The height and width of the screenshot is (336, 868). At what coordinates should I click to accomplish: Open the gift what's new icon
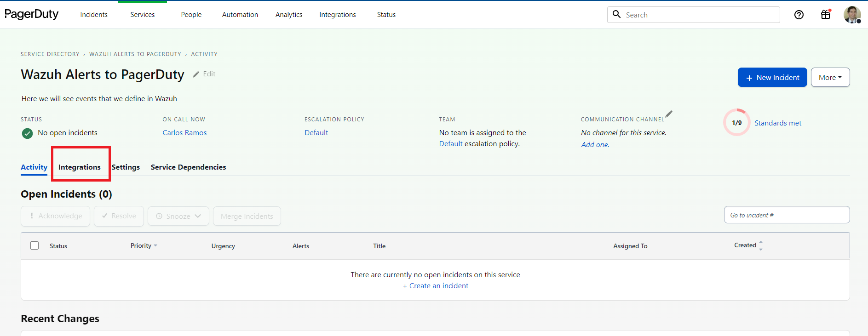[x=826, y=14]
